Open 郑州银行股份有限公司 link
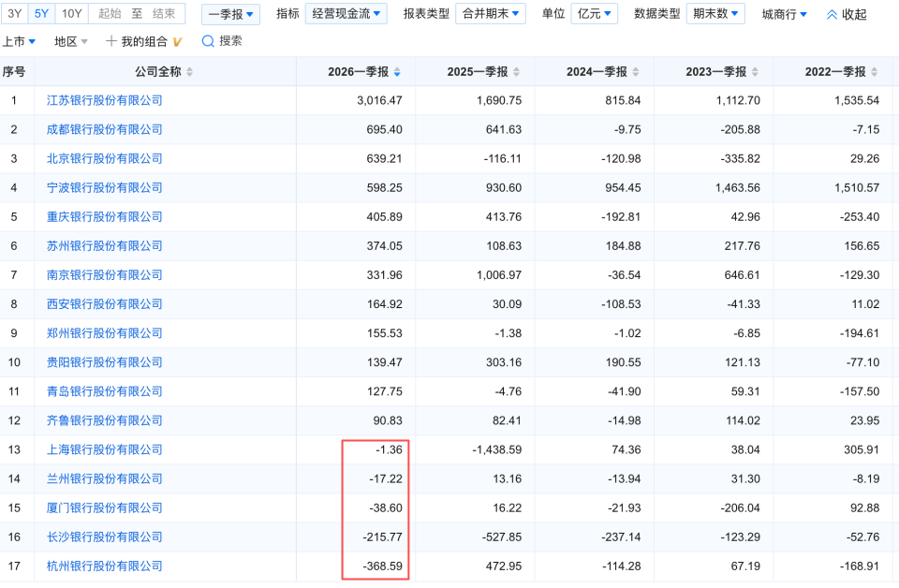The width and height of the screenshot is (899, 588). coord(104,333)
